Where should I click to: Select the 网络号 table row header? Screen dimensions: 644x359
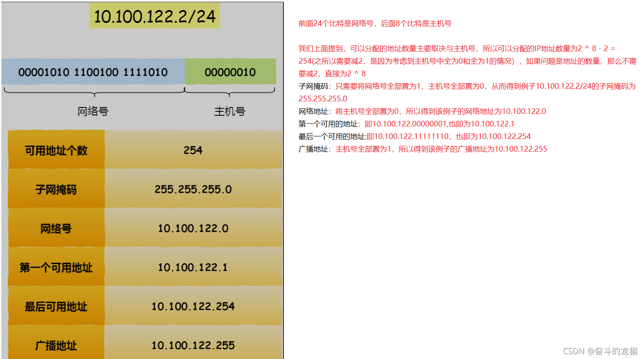56,228
